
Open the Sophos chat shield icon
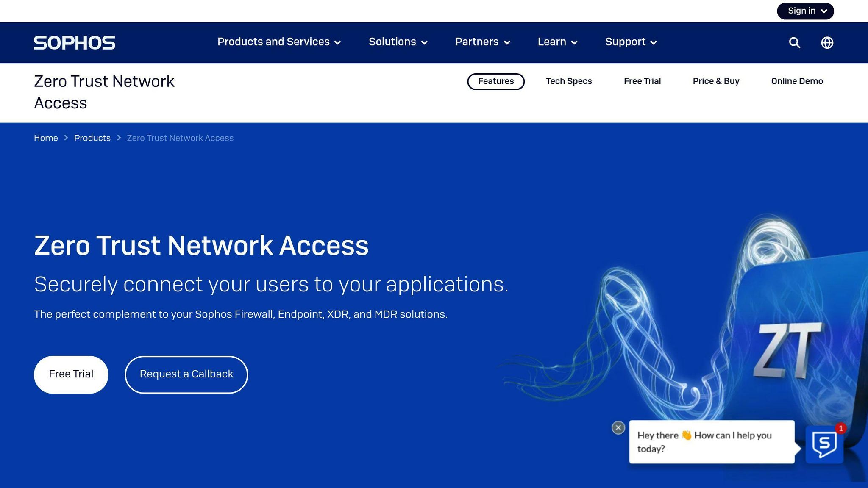point(824,444)
